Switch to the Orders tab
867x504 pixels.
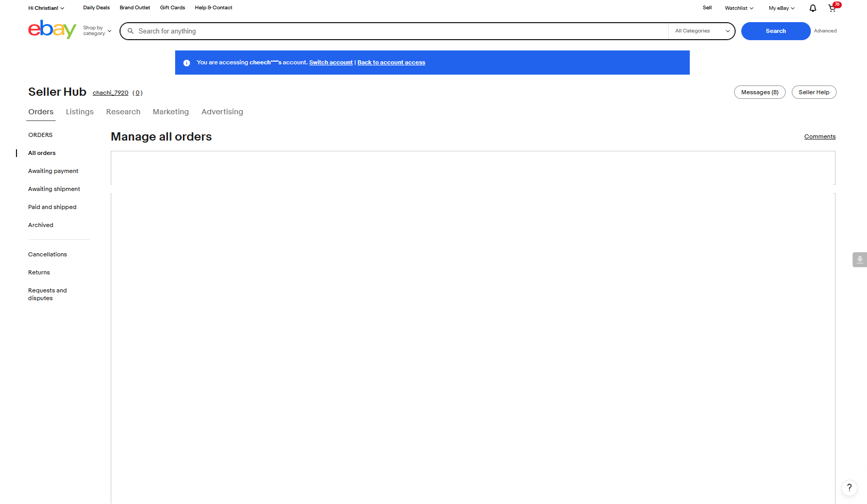click(x=41, y=112)
